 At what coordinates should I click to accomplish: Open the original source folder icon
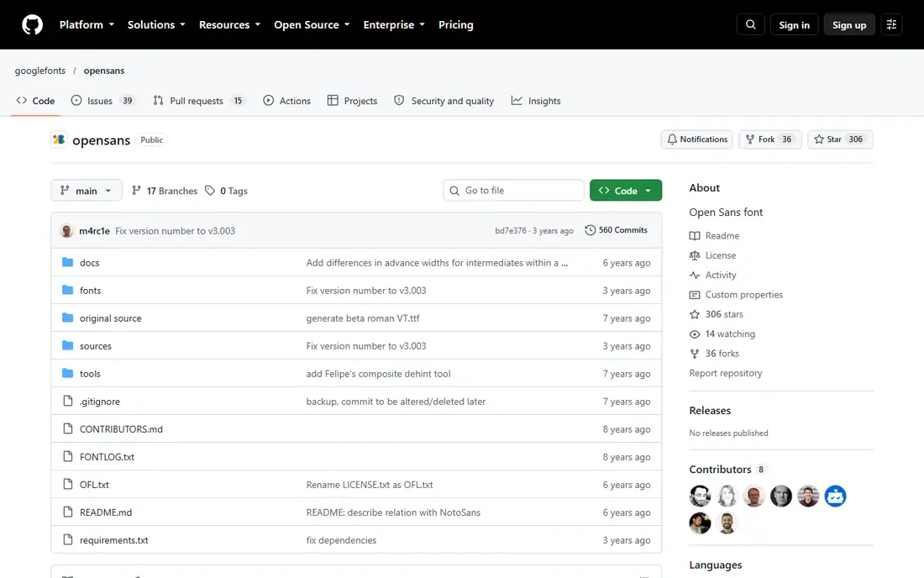pos(68,318)
